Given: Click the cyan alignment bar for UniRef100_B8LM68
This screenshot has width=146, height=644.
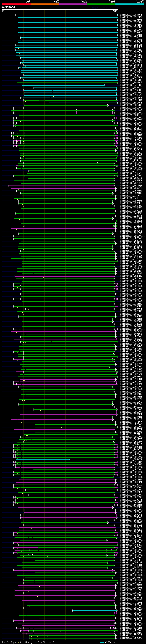Looking at the screenshot, I should (x=83, y=103).
